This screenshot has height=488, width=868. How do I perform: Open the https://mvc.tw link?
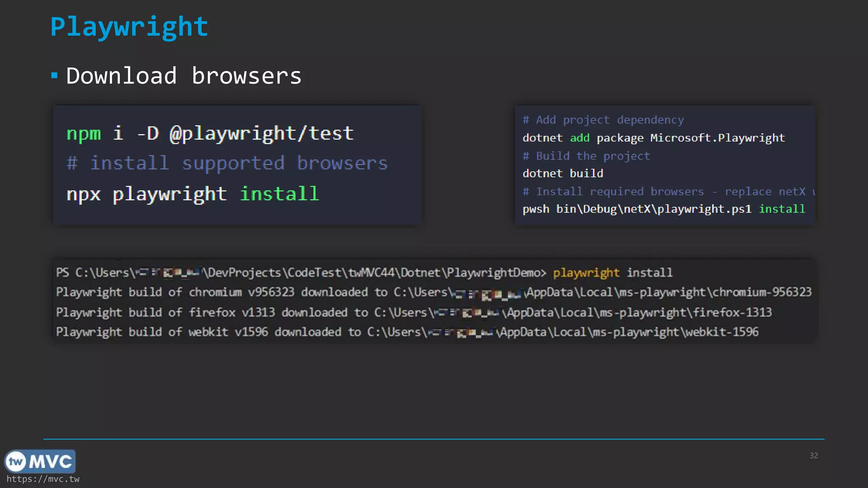43,479
